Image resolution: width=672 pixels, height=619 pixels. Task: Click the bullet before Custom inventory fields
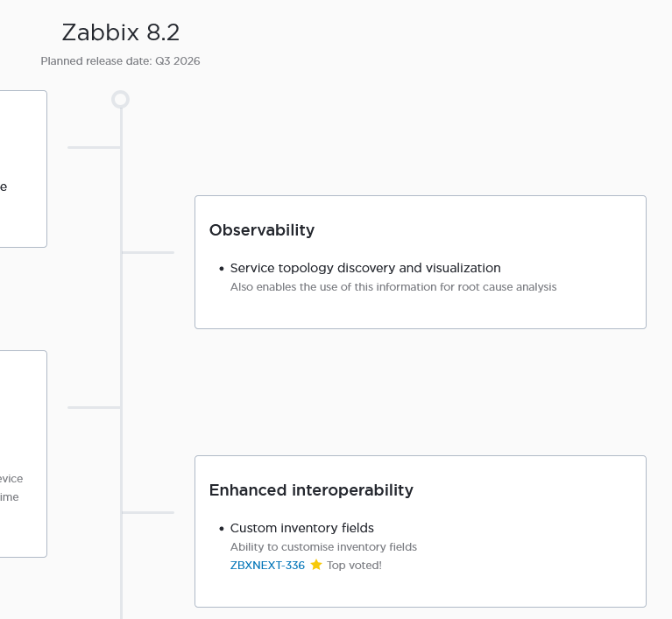click(x=222, y=529)
